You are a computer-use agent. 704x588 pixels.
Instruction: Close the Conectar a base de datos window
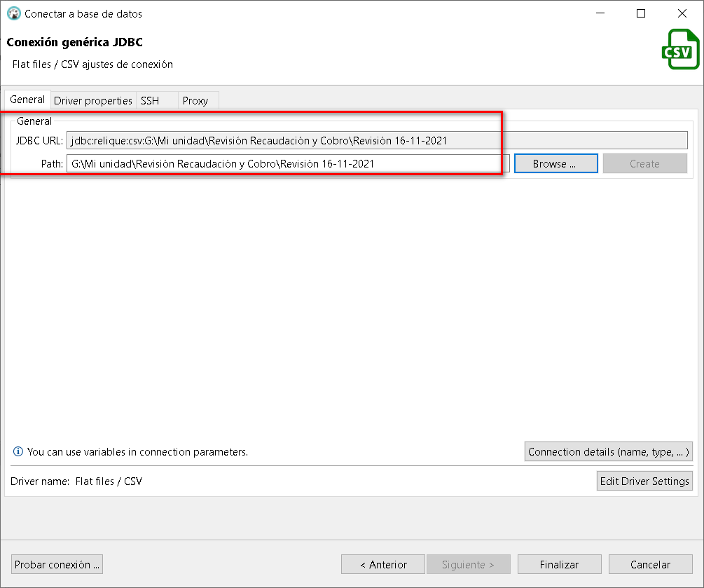tap(682, 13)
